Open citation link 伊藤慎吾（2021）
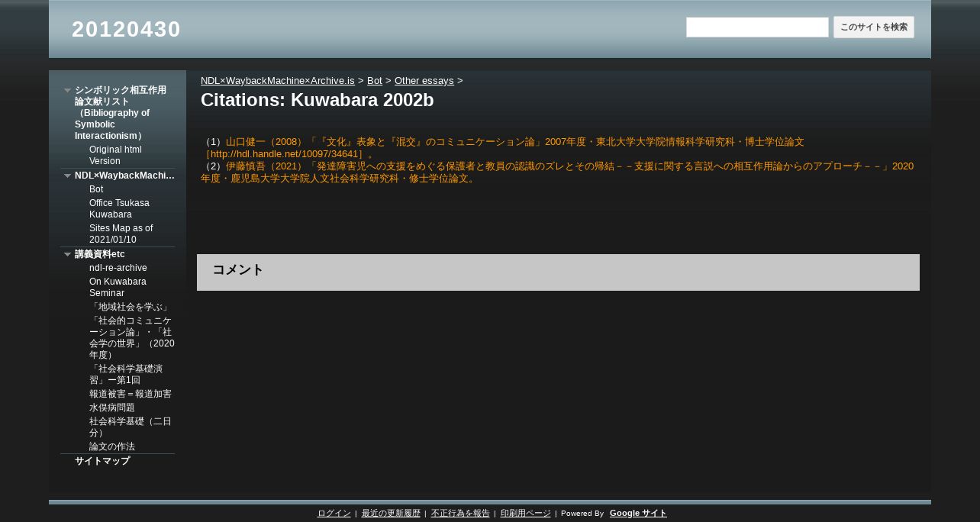The width and height of the screenshot is (980, 522). pos(557,172)
